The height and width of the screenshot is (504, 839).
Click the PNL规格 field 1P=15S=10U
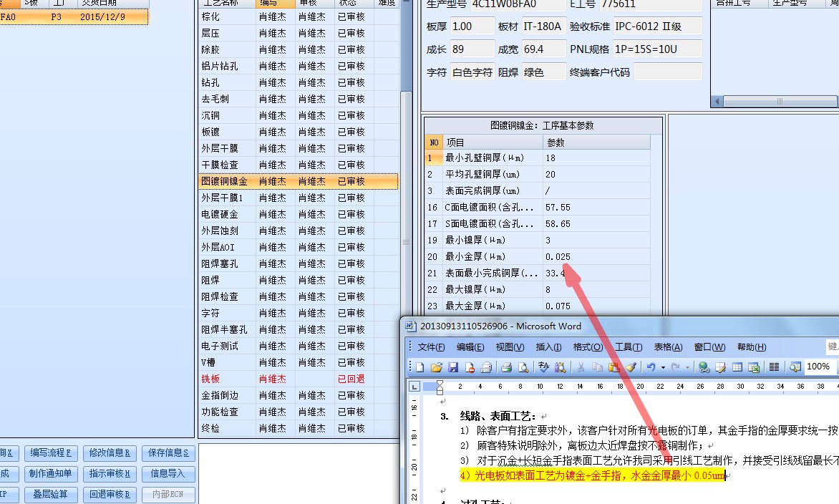[657, 49]
